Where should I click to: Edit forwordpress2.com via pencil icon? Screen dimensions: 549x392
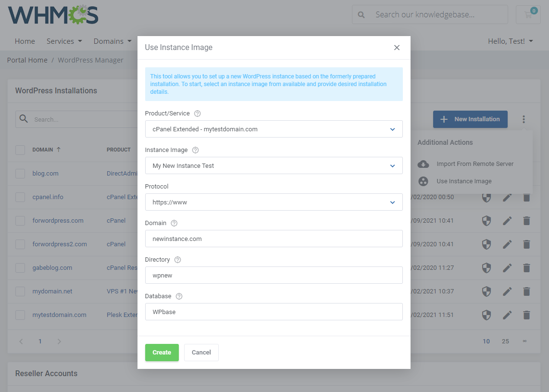click(x=507, y=244)
